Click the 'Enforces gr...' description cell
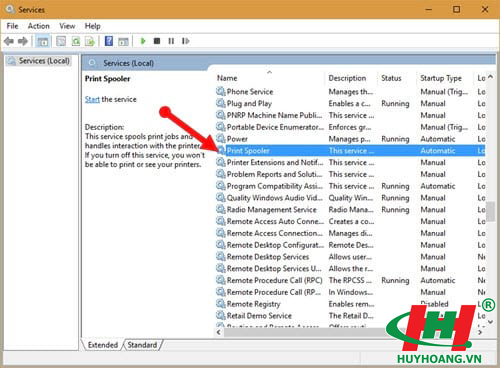 click(x=350, y=127)
